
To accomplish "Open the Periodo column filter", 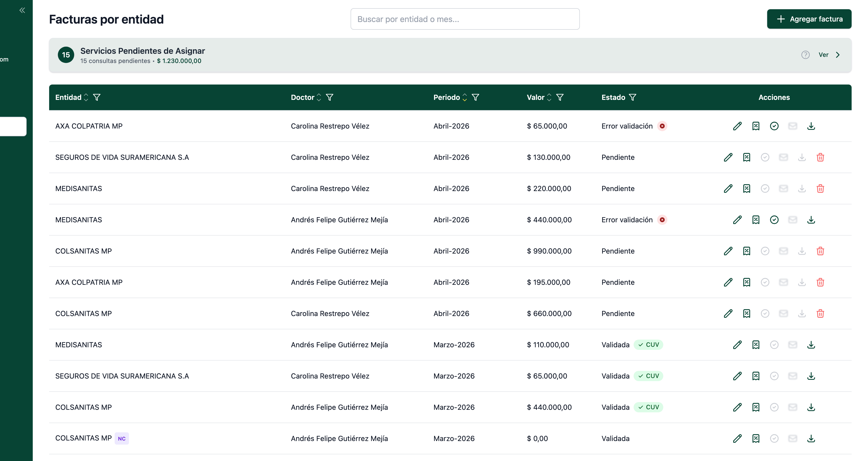I will pyautogui.click(x=475, y=98).
